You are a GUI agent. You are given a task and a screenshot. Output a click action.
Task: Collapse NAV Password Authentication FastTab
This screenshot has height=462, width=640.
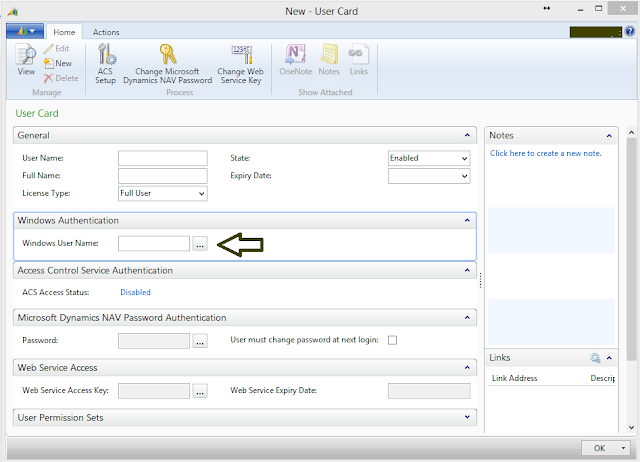[467, 318]
